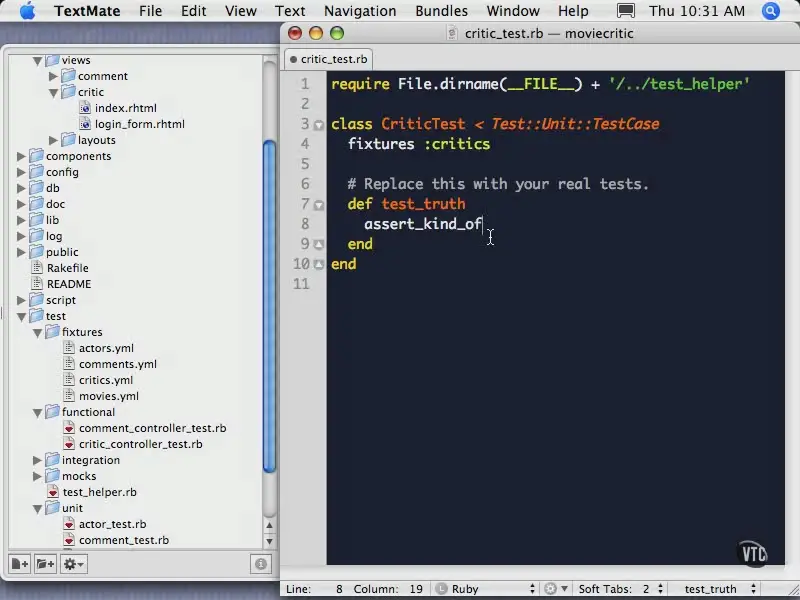Toggle fold marker at line 10 end
The height and width of the screenshot is (600, 800).
click(x=318, y=264)
